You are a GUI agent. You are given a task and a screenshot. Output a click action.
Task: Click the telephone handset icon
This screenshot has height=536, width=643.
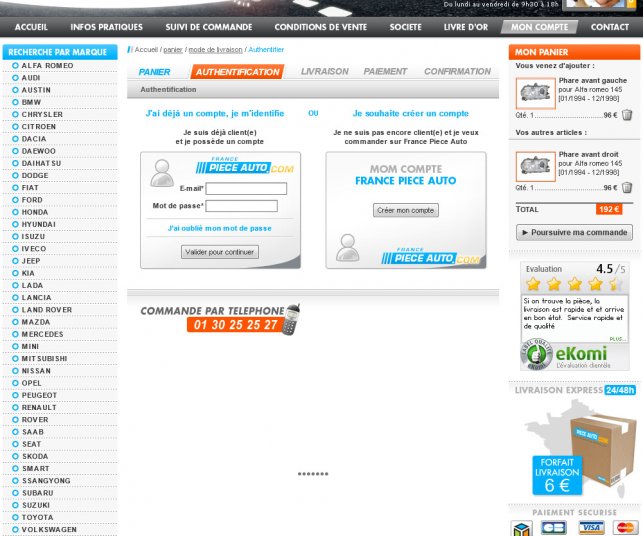tap(291, 319)
